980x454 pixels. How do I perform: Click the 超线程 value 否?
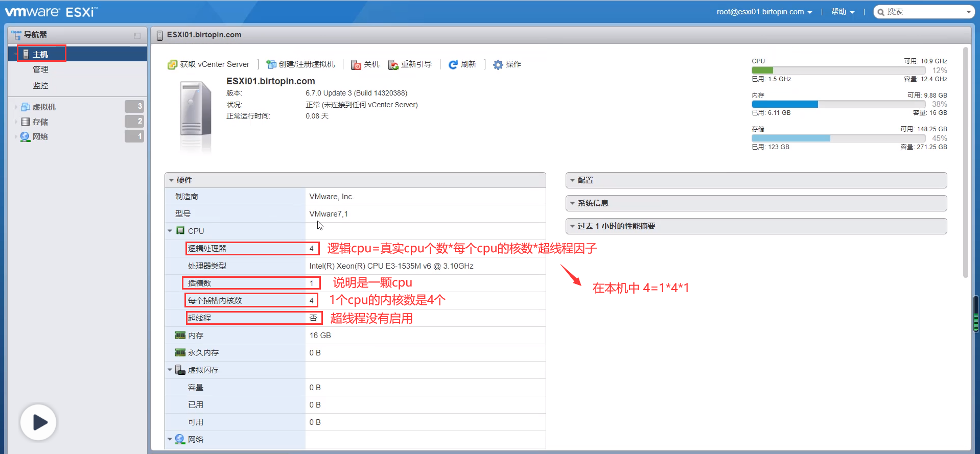coord(313,318)
